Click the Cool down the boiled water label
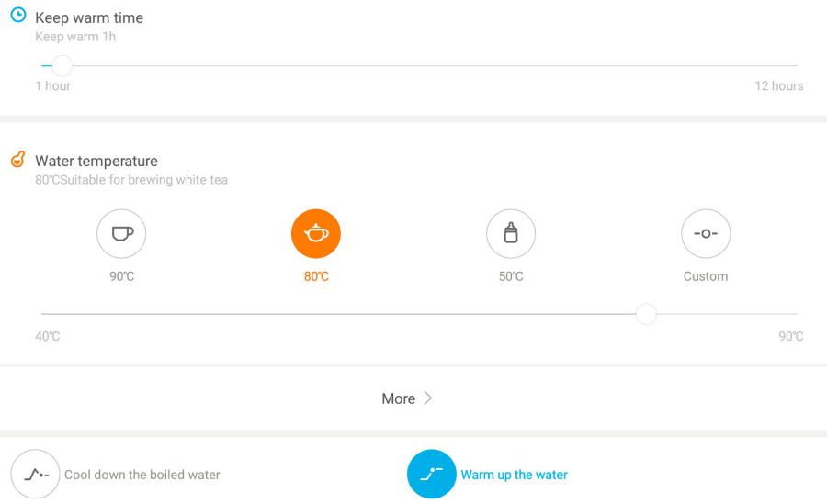827x504 pixels. point(142,475)
